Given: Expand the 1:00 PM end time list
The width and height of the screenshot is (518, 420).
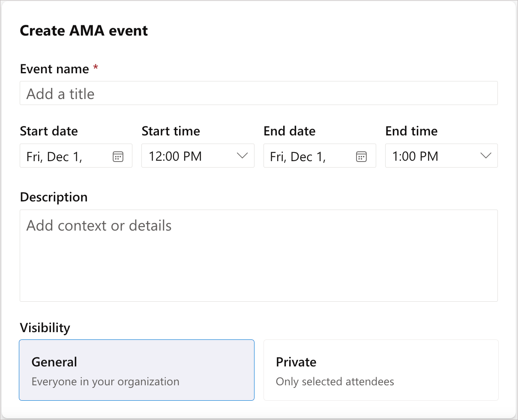Looking at the screenshot, I should (x=486, y=156).
